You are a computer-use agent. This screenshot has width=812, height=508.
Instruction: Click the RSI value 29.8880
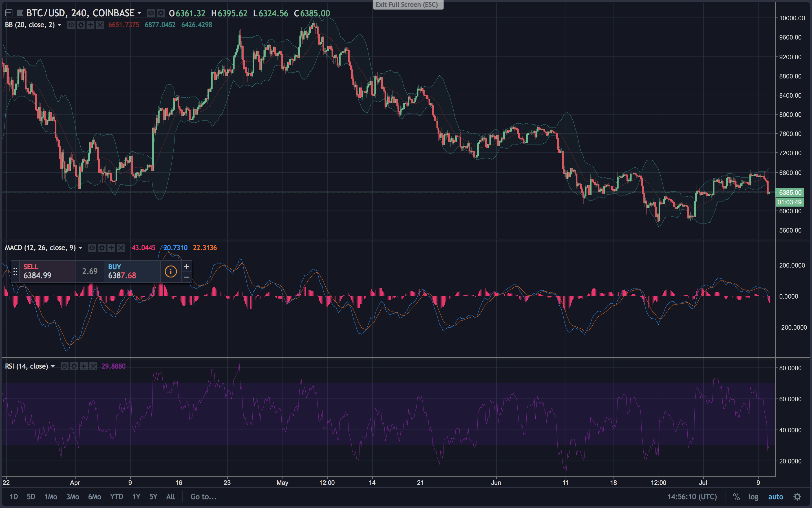(113, 366)
